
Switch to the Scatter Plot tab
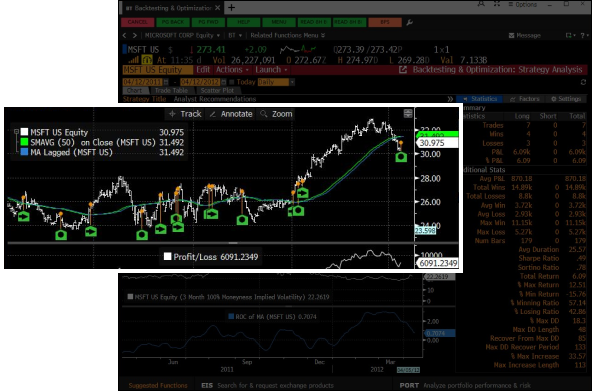coord(217,91)
